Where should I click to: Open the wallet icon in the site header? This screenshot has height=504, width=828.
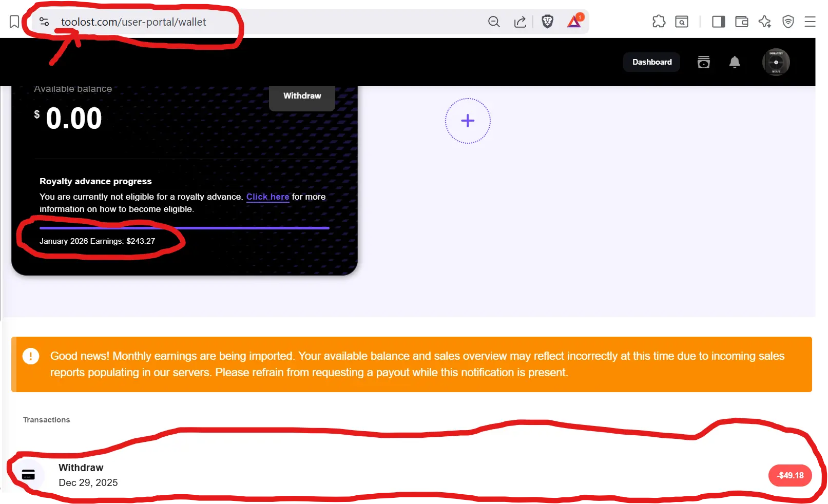click(x=704, y=62)
